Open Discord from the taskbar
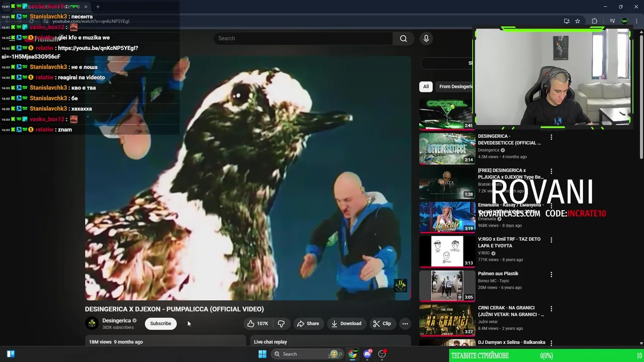The image size is (644, 362). pos(367,354)
